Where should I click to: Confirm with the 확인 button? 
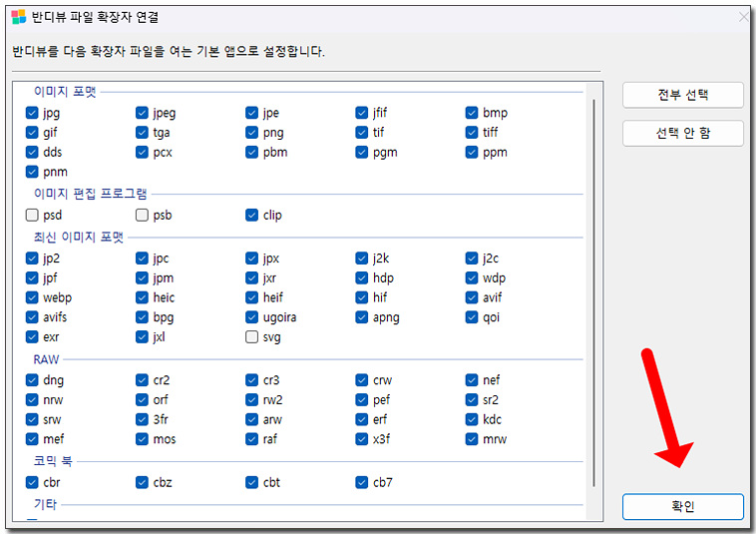tap(683, 506)
